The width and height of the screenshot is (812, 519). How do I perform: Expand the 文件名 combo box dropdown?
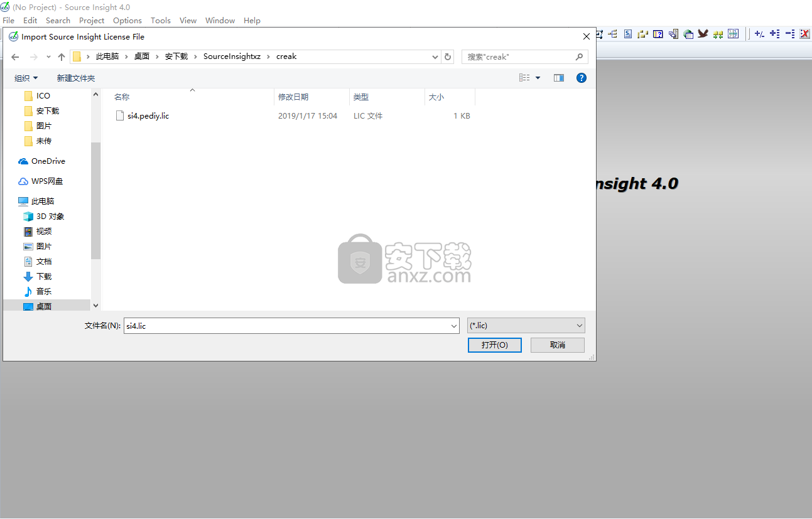(455, 326)
